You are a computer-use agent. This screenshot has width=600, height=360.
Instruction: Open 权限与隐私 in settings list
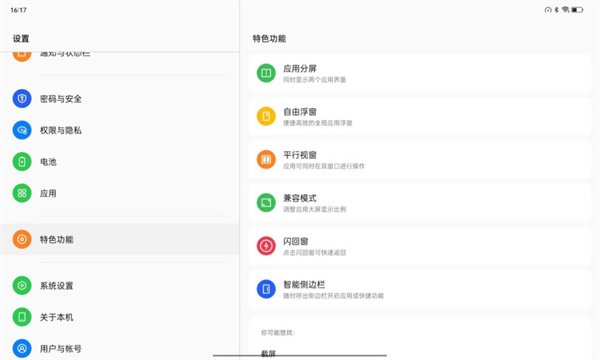click(120, 130)
